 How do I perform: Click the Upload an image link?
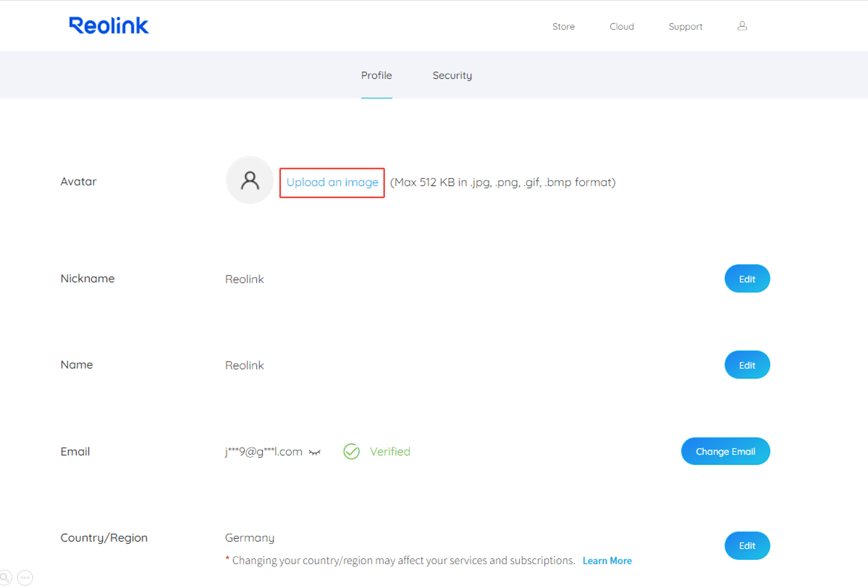(x=332, y=182)
